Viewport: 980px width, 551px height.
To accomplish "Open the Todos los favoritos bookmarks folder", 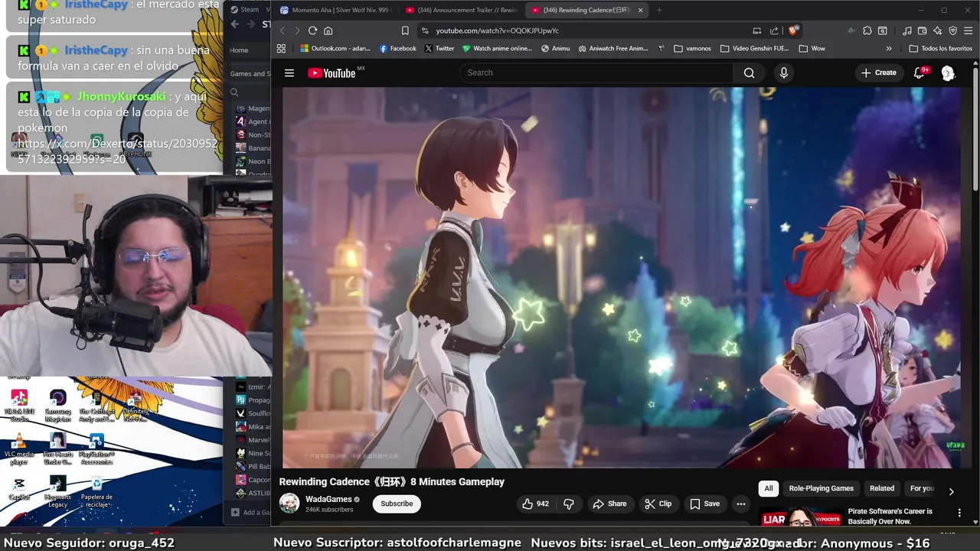I will (940, 48).
